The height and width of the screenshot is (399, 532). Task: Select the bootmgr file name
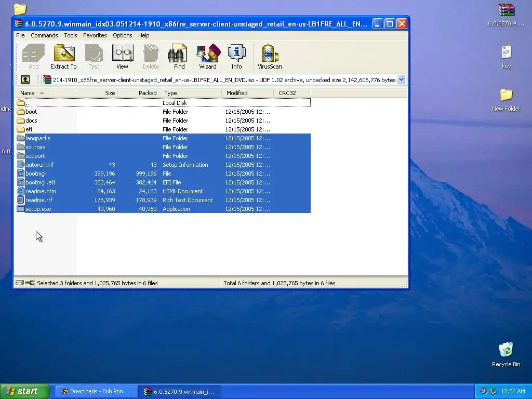[36, 174]
